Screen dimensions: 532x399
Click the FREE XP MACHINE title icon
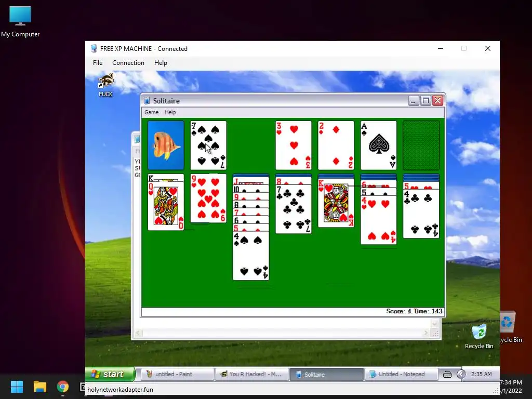pyautogui.click(x=94, y=48)
